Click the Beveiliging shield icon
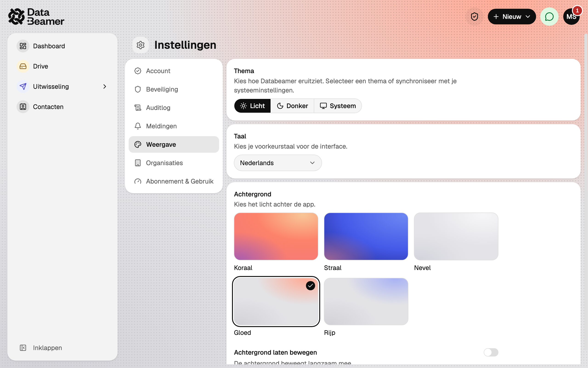Screen dimensions: 588x368 click(x=138, y=89)
